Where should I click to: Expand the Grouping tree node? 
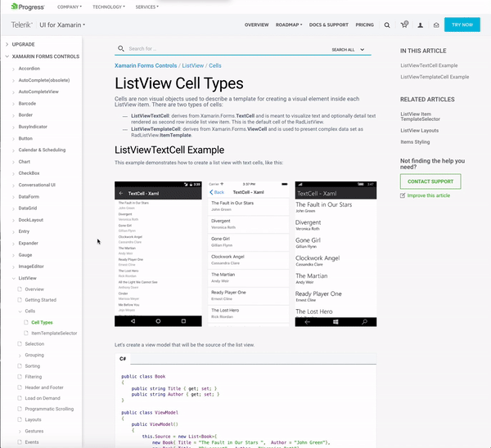[20, 355]
